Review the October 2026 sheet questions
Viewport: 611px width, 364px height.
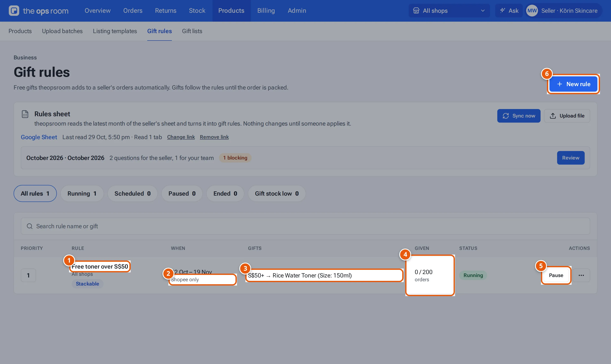pyautogui.click(x=570, y=158)
